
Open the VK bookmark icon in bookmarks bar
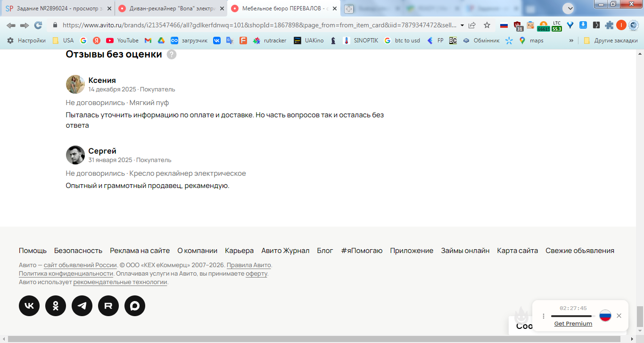(x=217, y=41)
